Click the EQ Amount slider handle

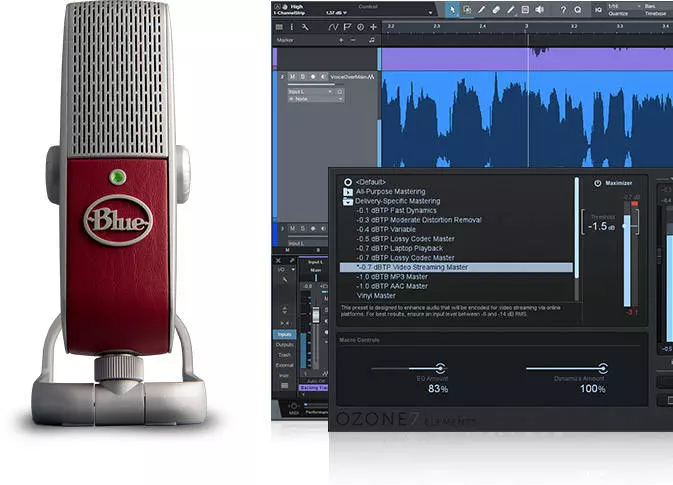pyautogui.click(x=441, y=368)
